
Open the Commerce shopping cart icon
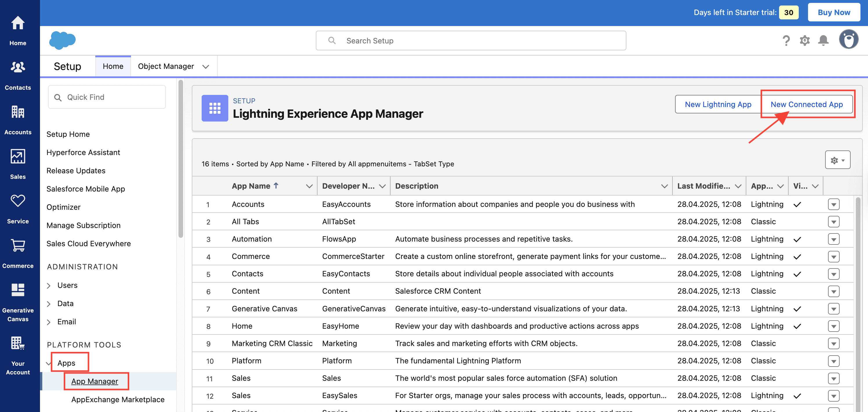[x=17, y=245]
